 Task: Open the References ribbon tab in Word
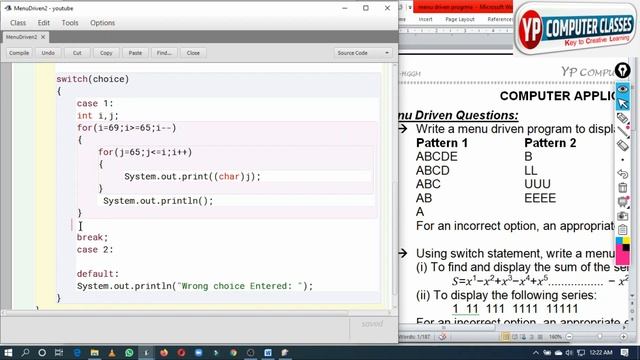pos(500,19)
